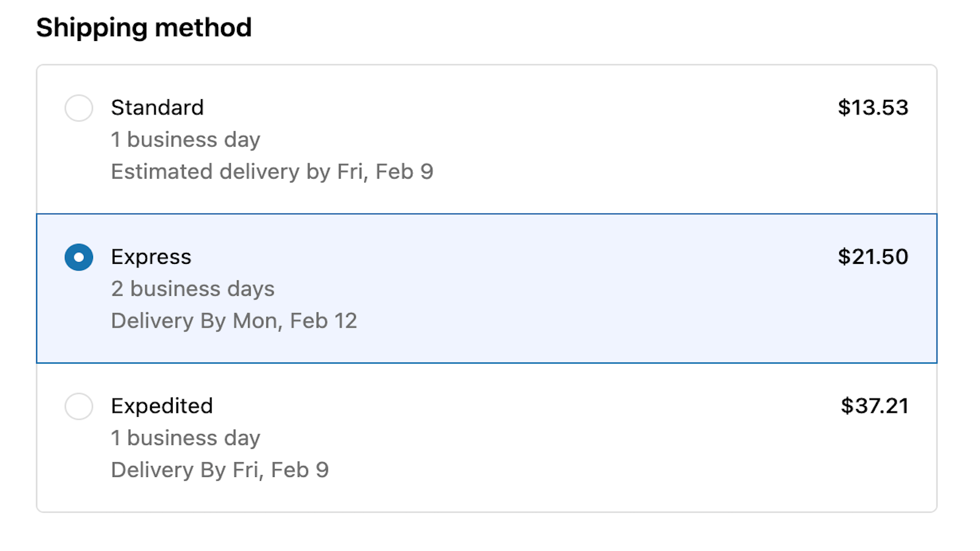Screen dimensions: 980x551
Task: Click the 1 business day text under Expedited
Action: (x=186, y=438)
